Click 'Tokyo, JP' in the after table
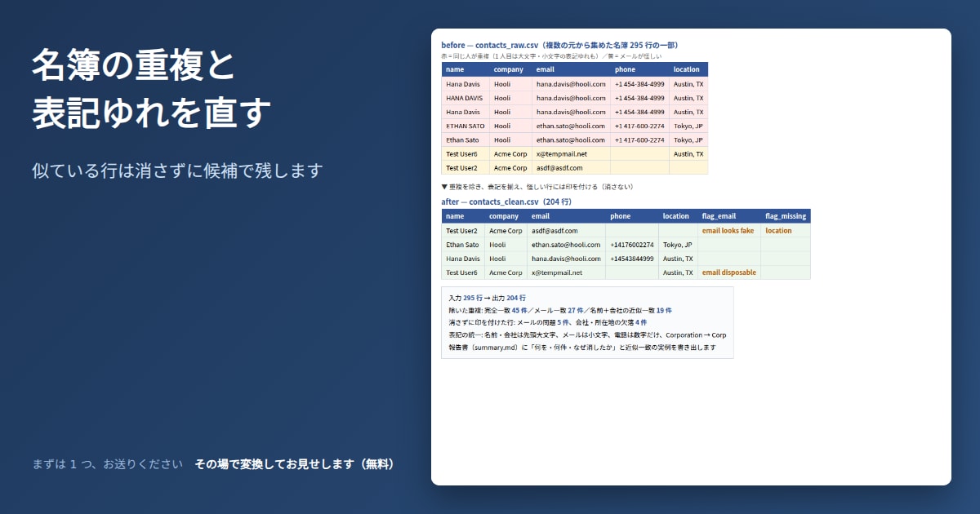Viewport: 980px width, 514px height. tap(678, 245)
